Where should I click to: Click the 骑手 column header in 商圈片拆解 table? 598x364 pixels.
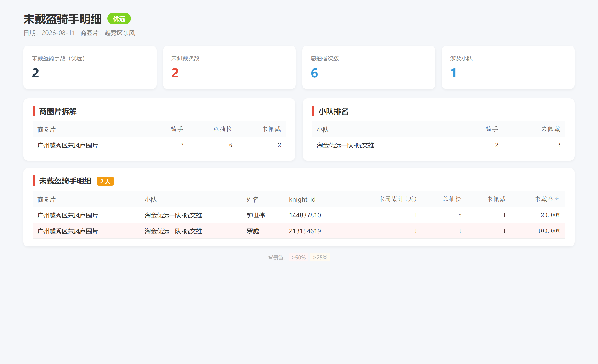(177, 129)
